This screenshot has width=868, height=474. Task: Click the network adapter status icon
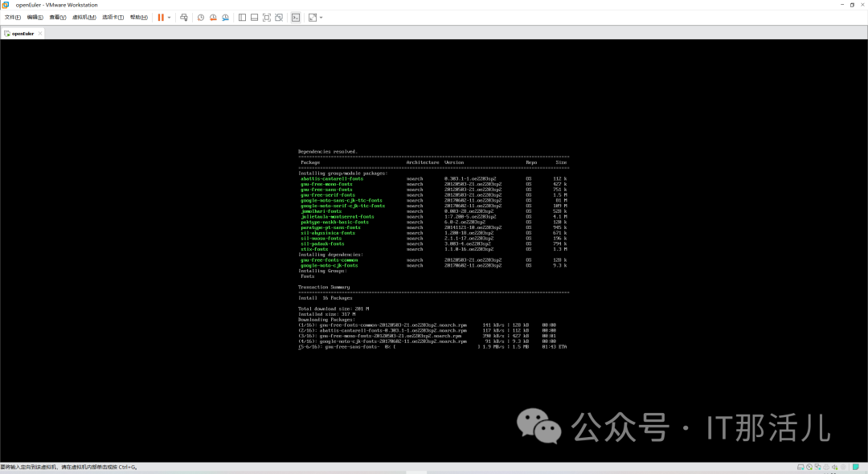click(x=818, y=466)
